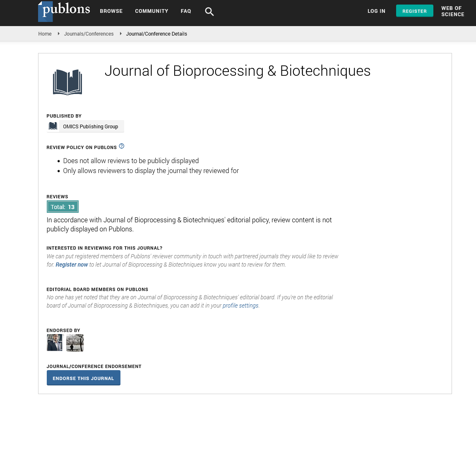Go to the FAQ page
Image resolution: width=476 pixels, height=462 pixels.
[x=186, y=11]
